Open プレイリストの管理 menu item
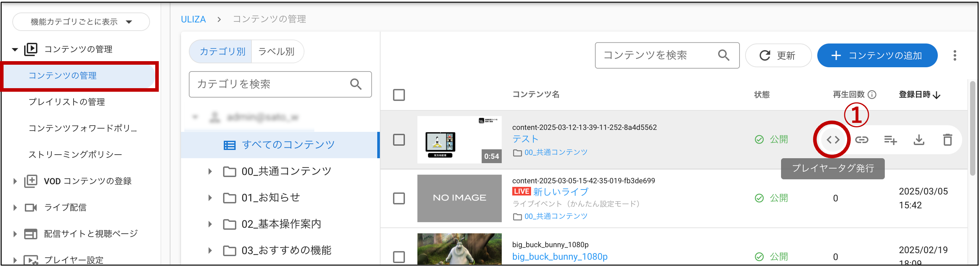The width and height of the screenshot is (980, 267). click(x=66, y=102)
